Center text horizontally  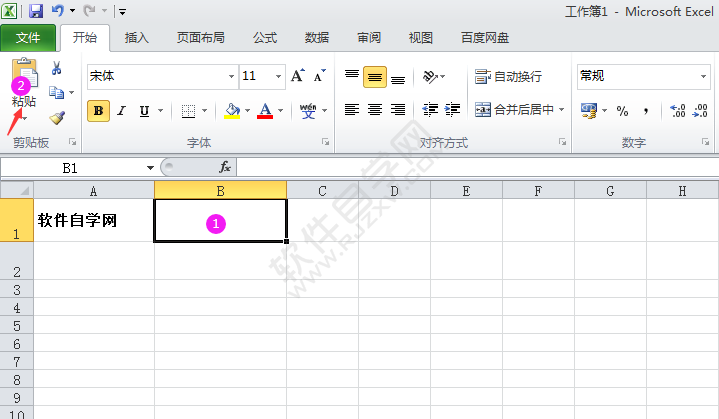point(375,110)
